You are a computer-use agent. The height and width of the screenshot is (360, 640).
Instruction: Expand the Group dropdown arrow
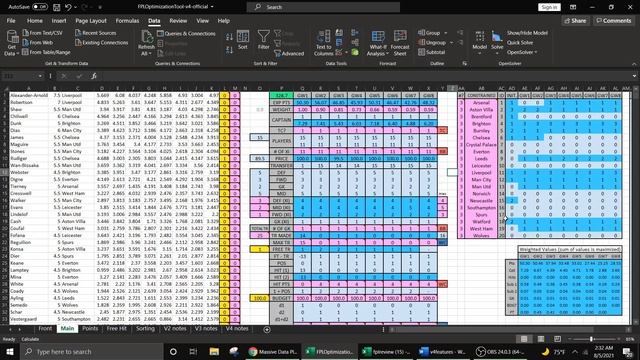point(446,33)
